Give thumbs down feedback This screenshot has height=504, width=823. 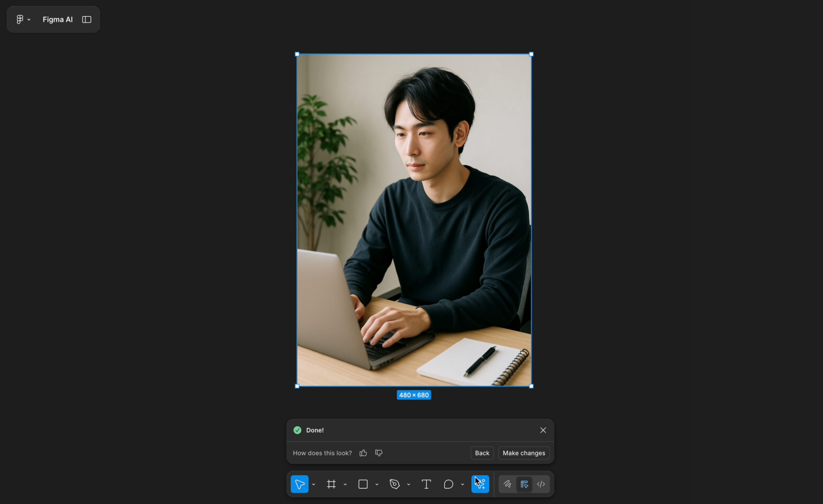379,453
